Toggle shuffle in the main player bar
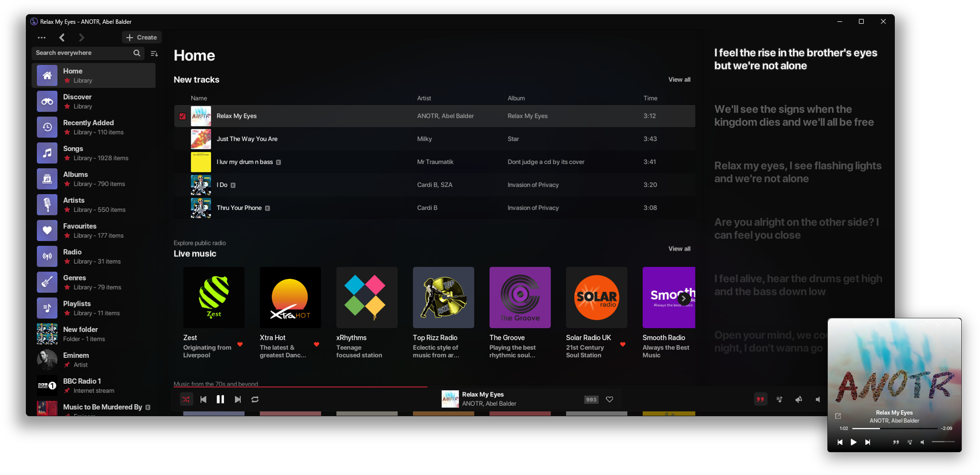The image size is (980, 475). tap(186, 399)
